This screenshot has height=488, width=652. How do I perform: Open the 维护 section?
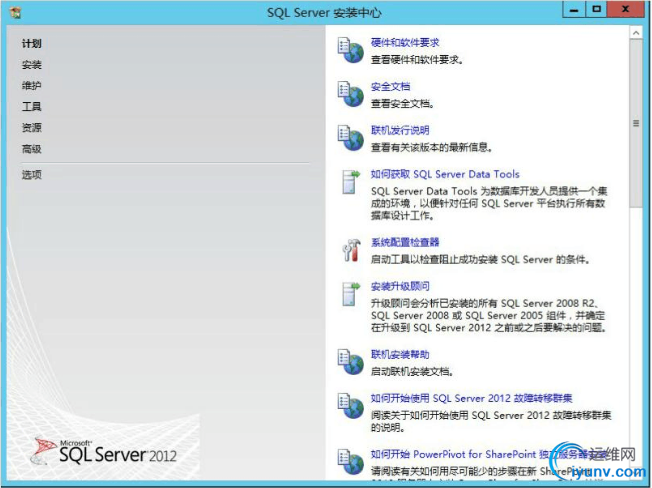point(32,86)
